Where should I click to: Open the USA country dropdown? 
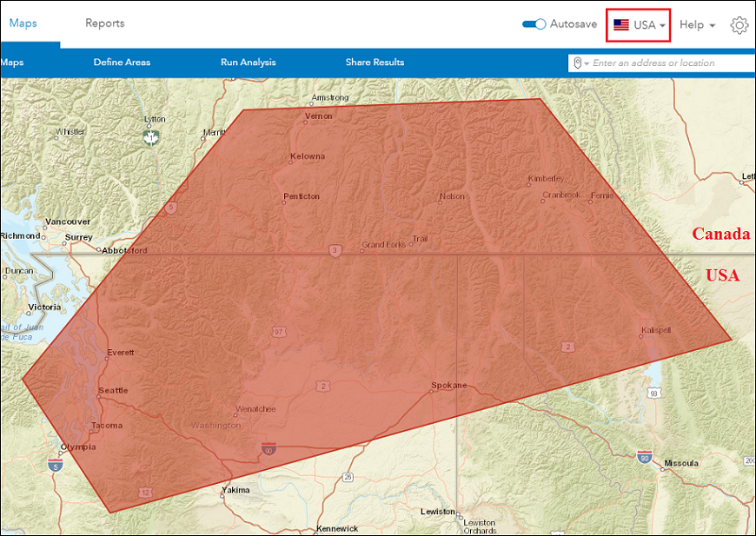[639, 25]
